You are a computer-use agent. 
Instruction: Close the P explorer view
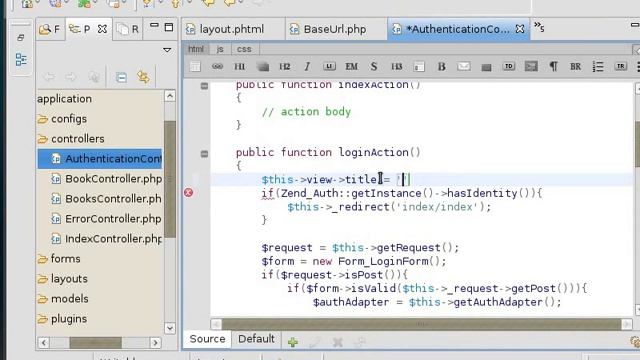tap(102, 29)
